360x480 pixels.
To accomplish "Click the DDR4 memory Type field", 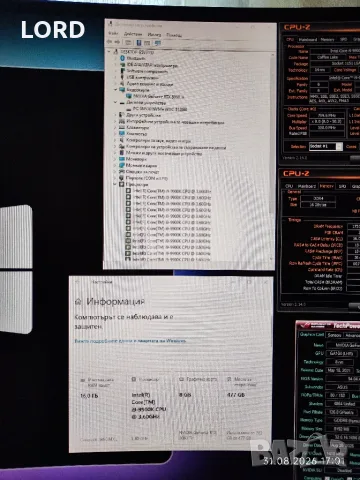I will 318,198.
